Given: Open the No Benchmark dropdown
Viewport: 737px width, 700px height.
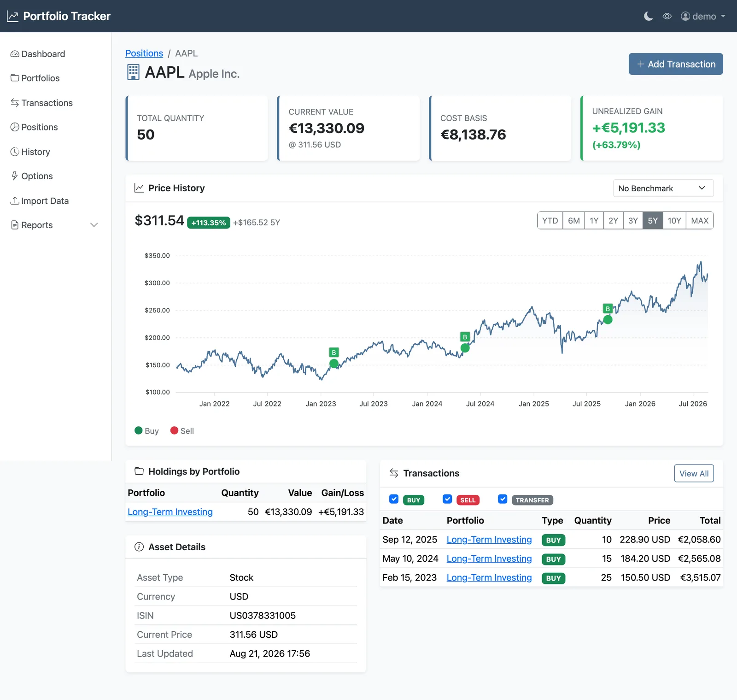Looking at the screenshot, I should (663, 188).
